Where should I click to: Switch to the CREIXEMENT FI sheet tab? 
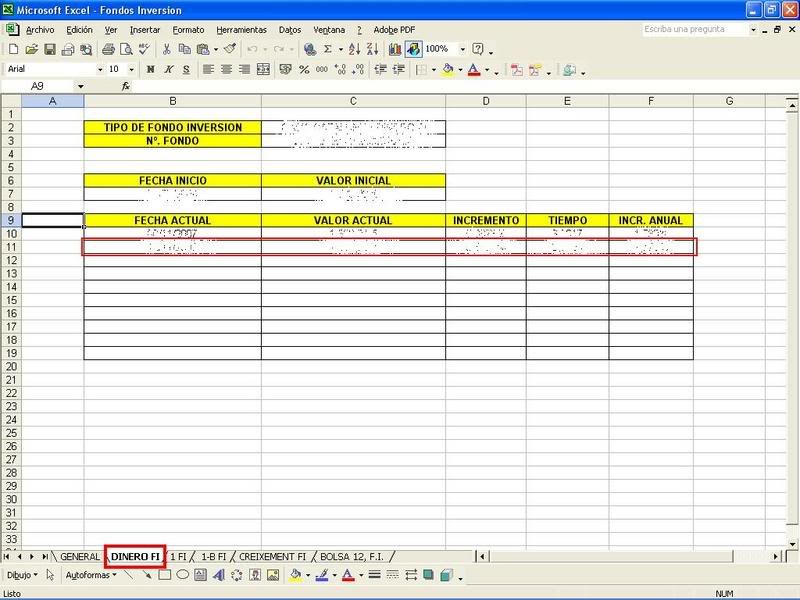coord(272,557)
